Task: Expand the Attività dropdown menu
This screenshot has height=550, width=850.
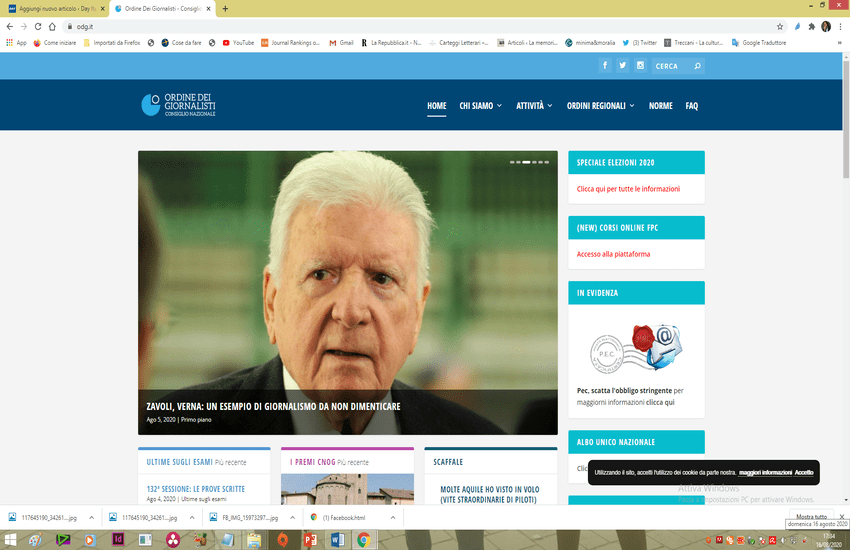Action: click(x=534, y=105)
